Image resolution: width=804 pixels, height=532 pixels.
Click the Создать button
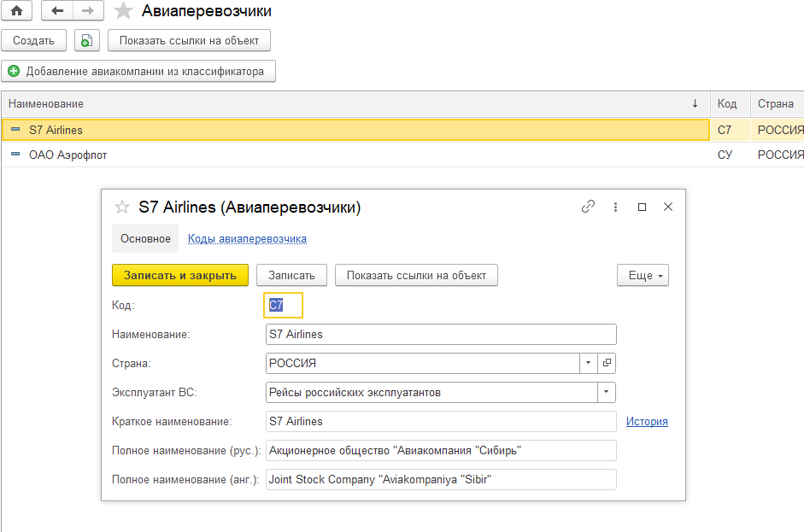pos(34,40)
